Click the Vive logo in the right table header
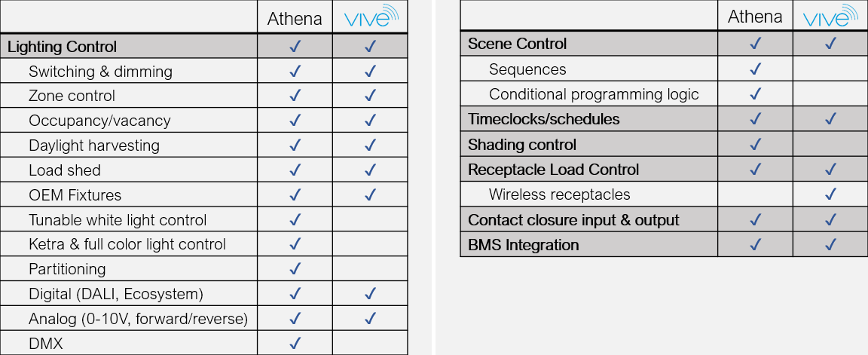Viewport: 868px width, 355px height. point(830,17)
